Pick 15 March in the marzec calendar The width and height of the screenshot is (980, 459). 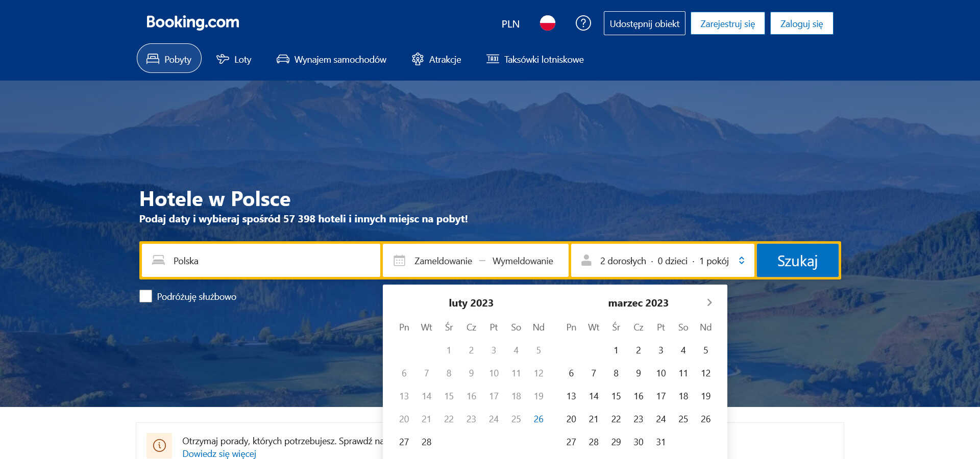click(616, 396)
